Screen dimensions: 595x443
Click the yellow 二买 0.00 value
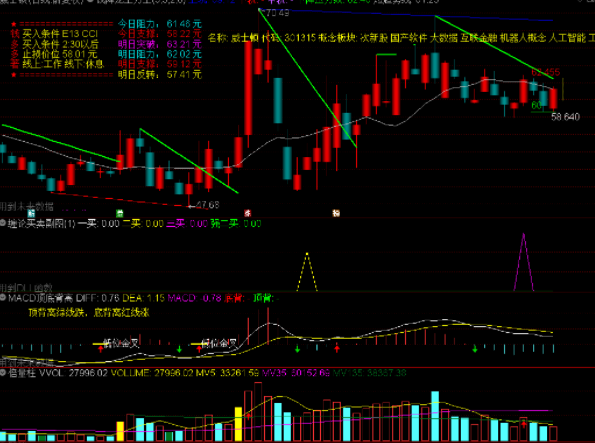143,224
